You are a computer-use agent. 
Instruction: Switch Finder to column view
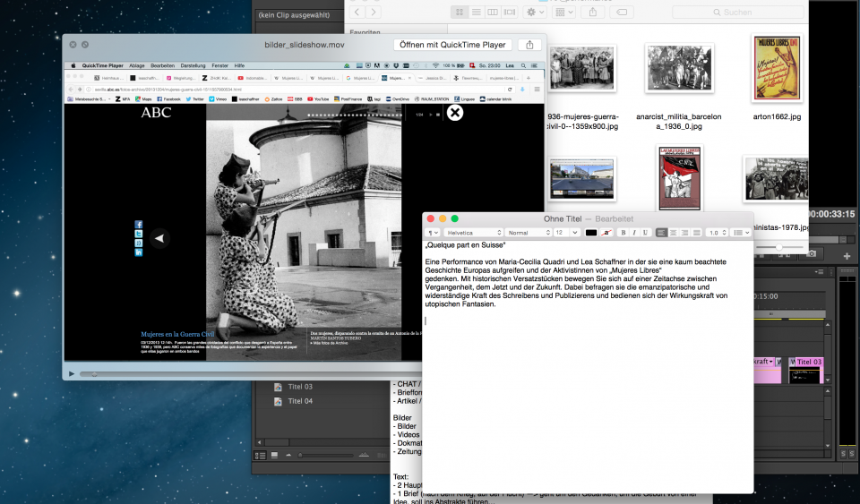(x=493, y=12)
